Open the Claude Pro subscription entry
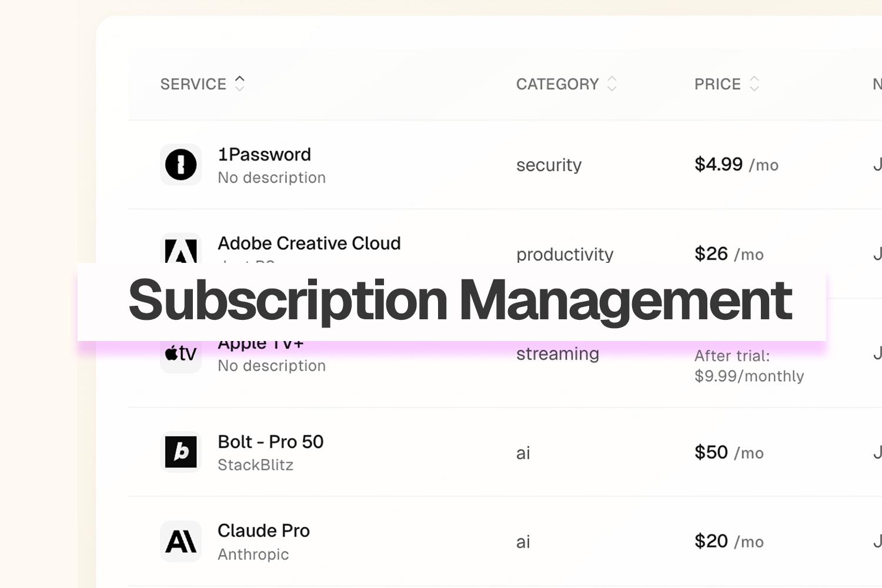 coord(263,530)
